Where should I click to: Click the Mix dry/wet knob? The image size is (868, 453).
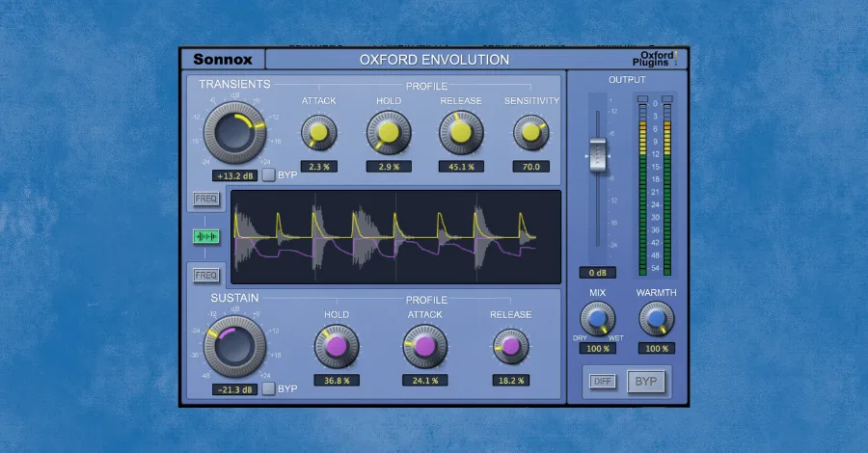pos(597,319)
